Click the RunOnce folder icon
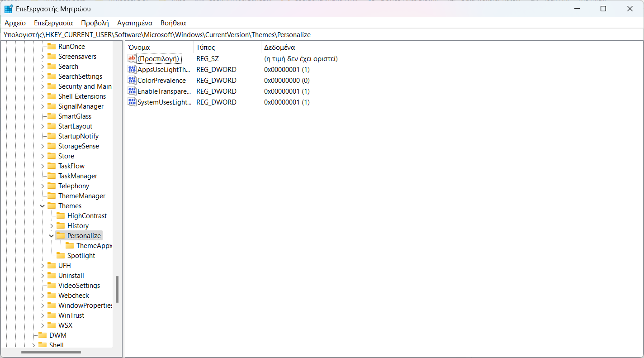The width and height of the screenshot is (644, 358). click(x=51, y=46)
